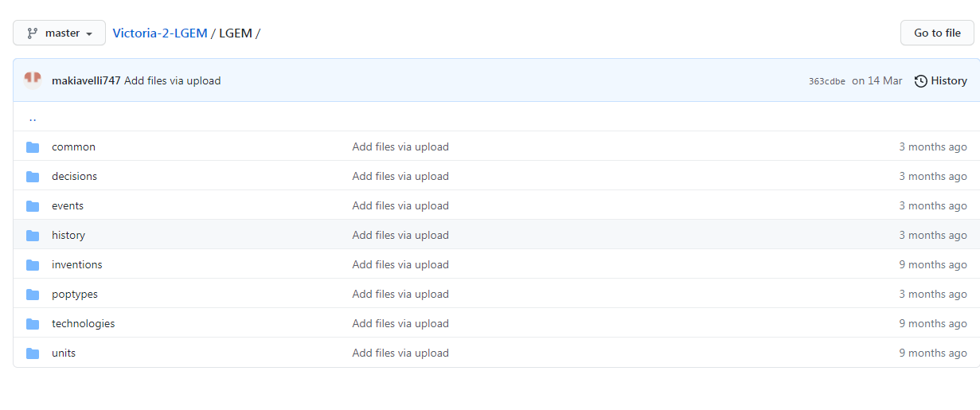Open commit message in the events row
The image size is (980, 410).
pos(400,205)
